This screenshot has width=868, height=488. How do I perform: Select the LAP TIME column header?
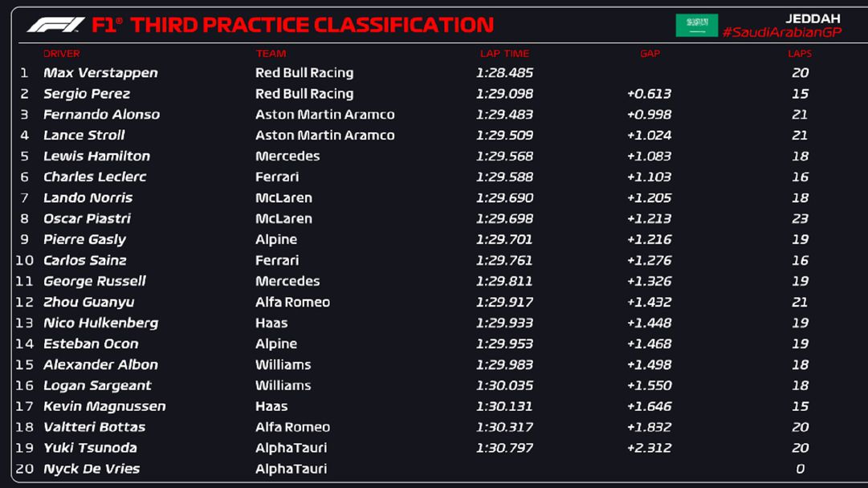[504, 54]
